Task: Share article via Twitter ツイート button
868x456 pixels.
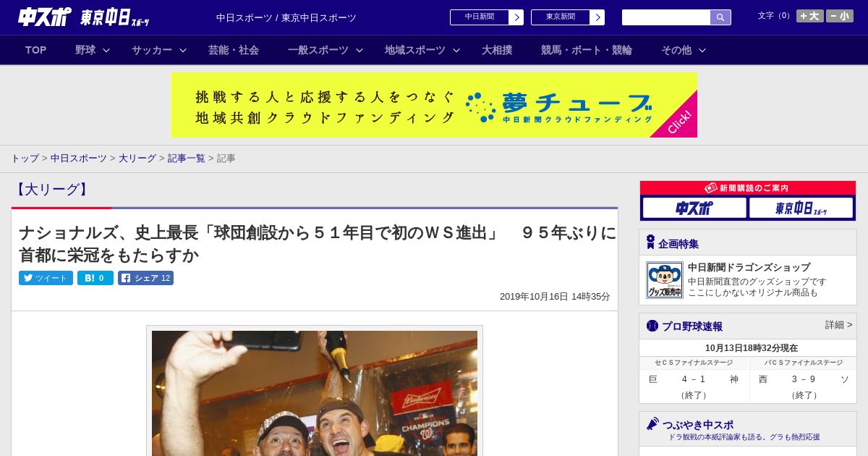Action: [46, 278]
